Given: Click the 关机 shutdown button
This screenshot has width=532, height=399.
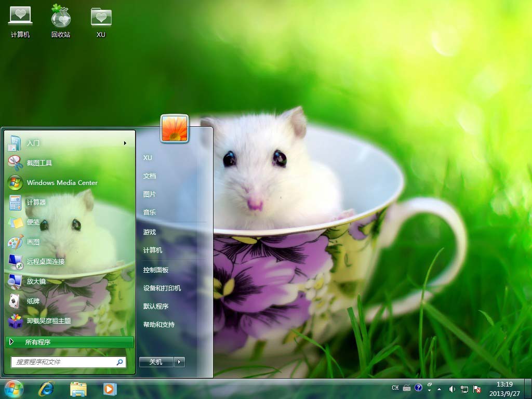Looking at the screenshot, I should tap(156, 362).
